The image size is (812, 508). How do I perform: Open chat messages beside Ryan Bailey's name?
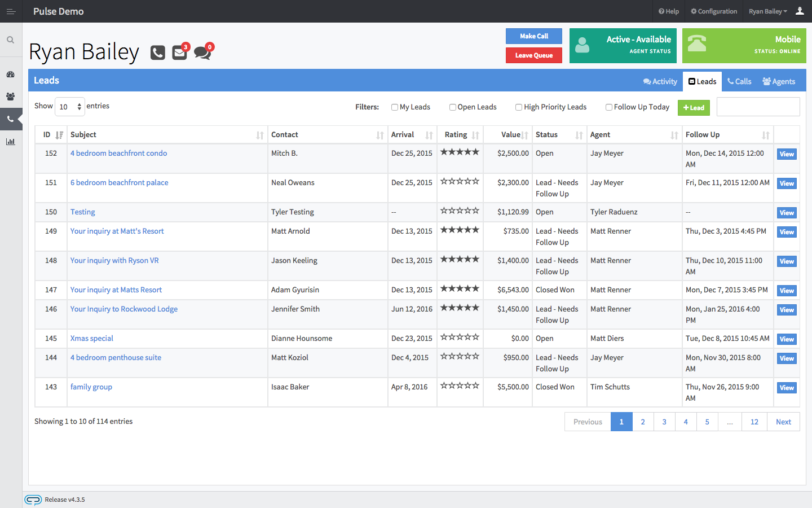pos(202,52)
